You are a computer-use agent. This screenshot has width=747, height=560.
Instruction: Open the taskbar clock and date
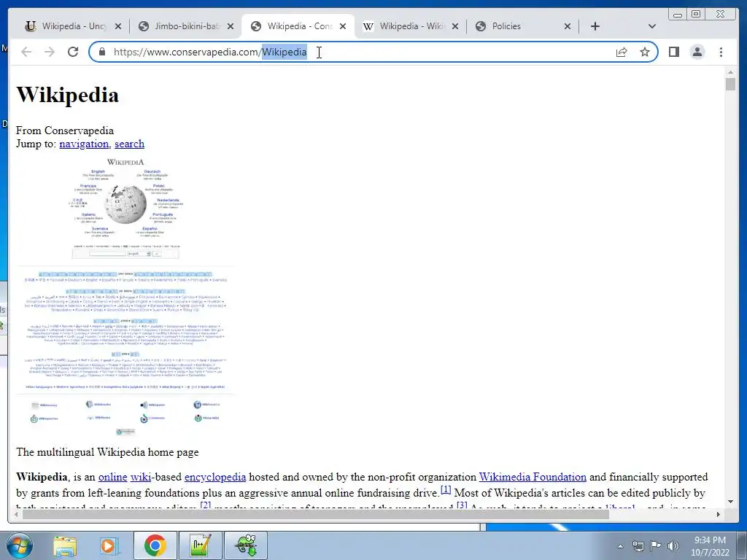(710, 546)
